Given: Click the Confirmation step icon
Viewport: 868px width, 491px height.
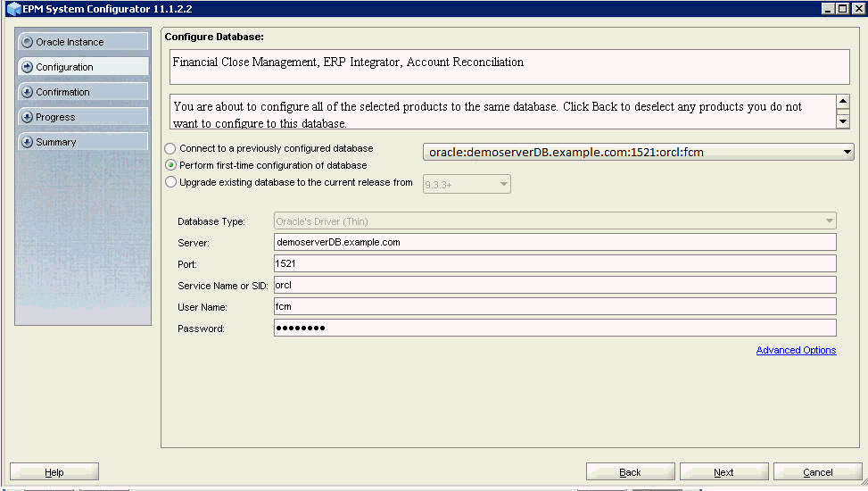Looking at the screenshot, I should (27, 92).
